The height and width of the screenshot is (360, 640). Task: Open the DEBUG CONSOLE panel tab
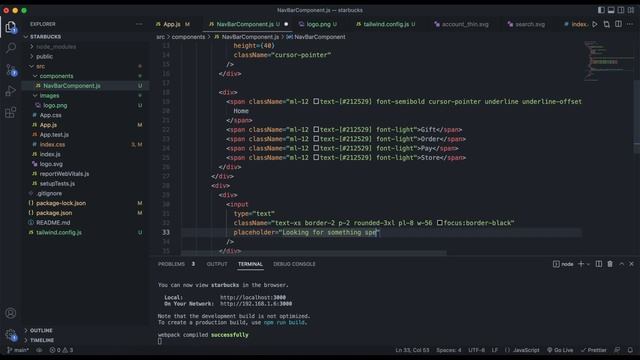point(294,264)
